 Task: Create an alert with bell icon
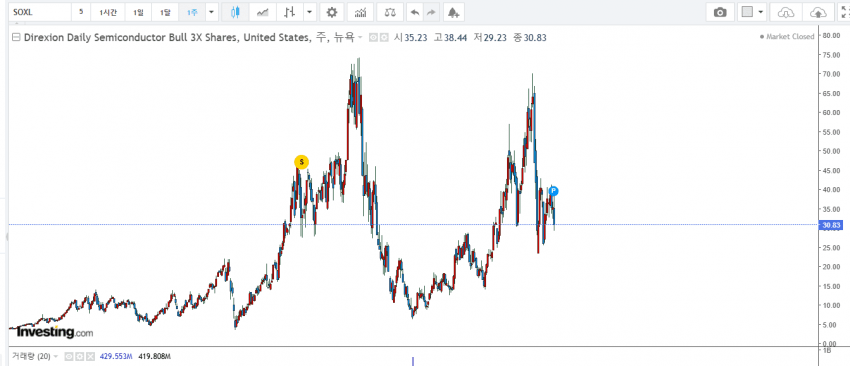(x=453, y=12)
